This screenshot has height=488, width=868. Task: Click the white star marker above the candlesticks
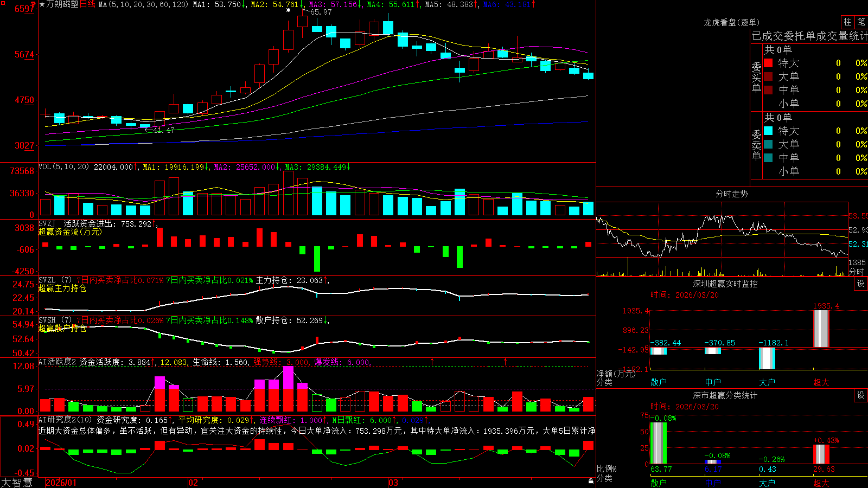coord(288,10)
